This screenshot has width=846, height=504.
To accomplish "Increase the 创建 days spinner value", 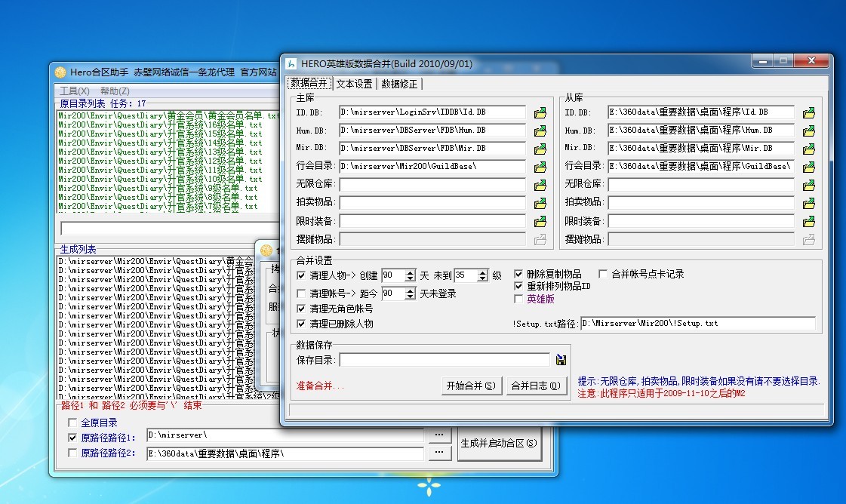I will (411, 272).
